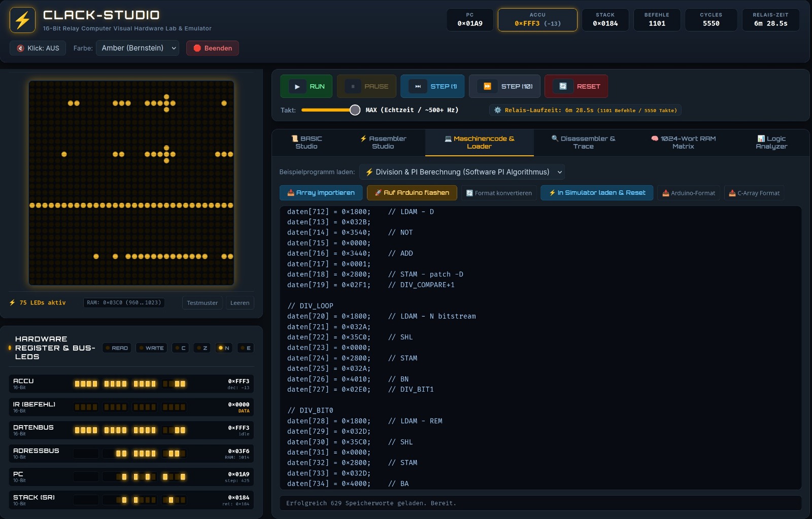Click the PC 0x01A9 header box
Screen dimensions: 812x519
click(x=470, y=20)
